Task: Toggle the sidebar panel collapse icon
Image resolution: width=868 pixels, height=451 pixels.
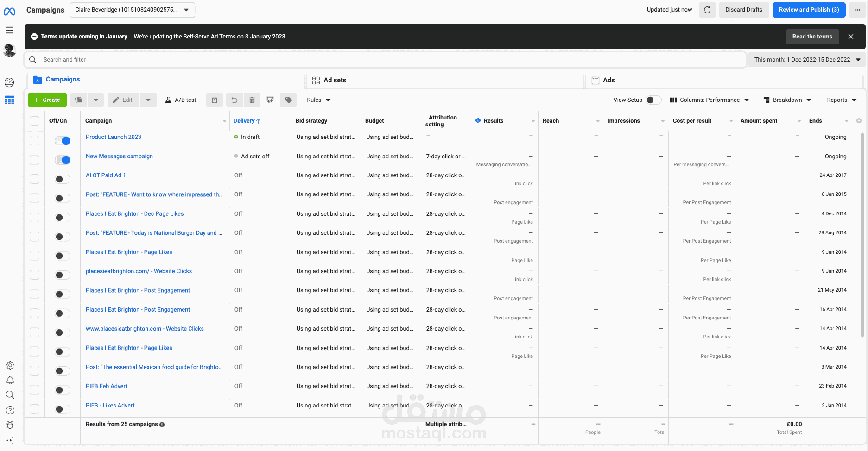Action: 9,440
